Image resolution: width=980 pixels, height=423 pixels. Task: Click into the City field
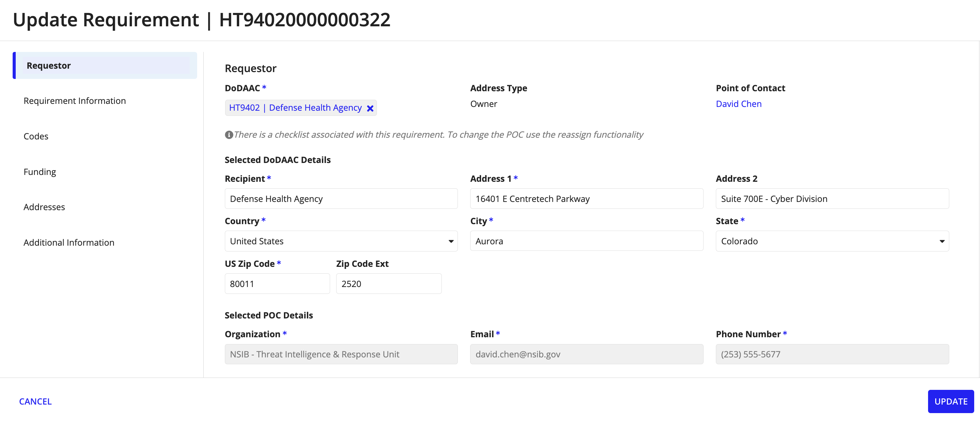tap(587, 241)
